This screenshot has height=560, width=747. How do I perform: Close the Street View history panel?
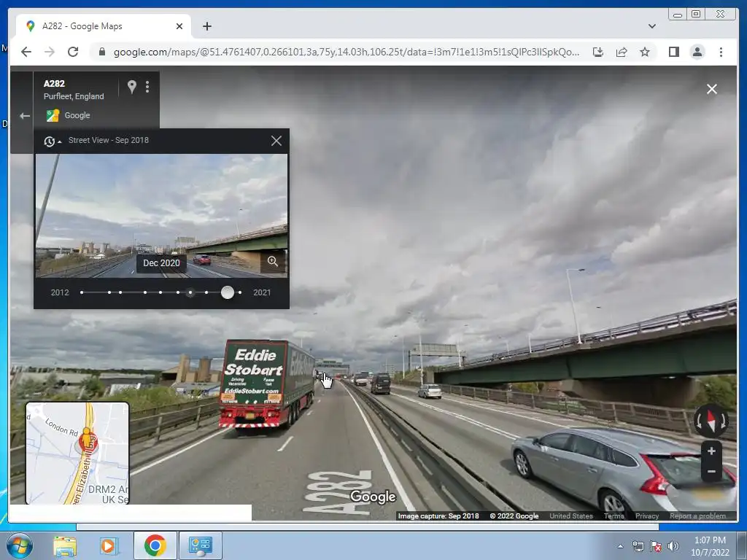276,141
